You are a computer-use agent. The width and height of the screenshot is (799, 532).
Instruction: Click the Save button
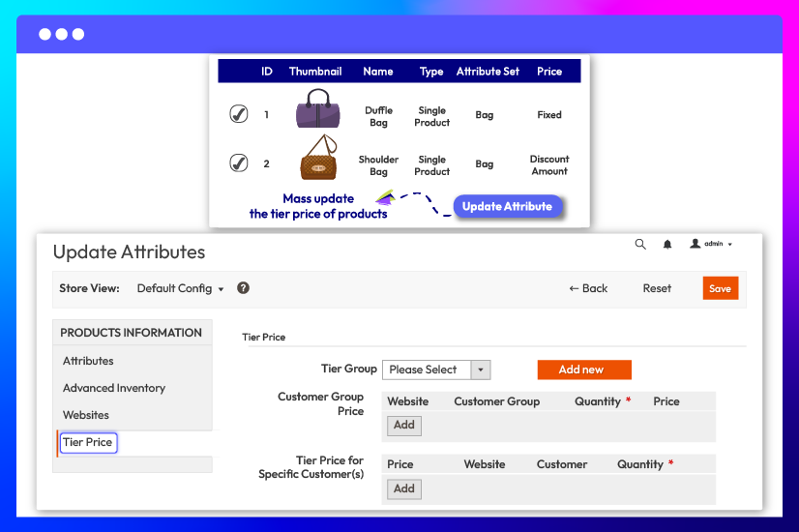tap(720, 288)
